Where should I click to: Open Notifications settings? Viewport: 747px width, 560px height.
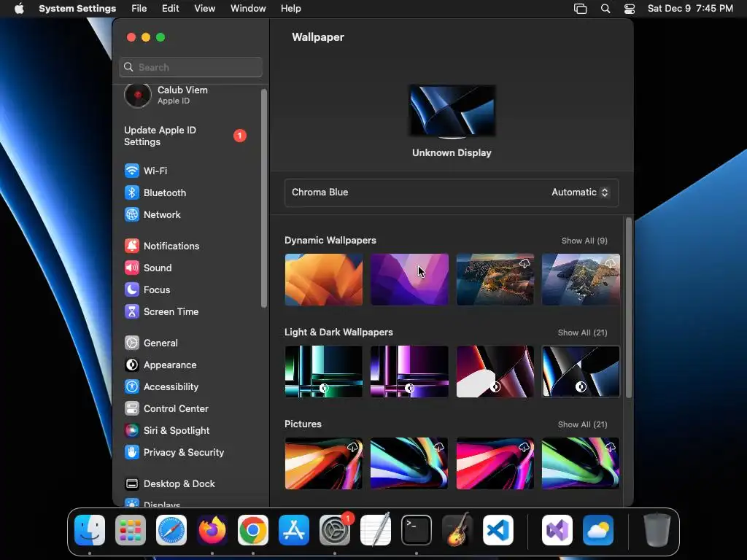pos(162,246)
